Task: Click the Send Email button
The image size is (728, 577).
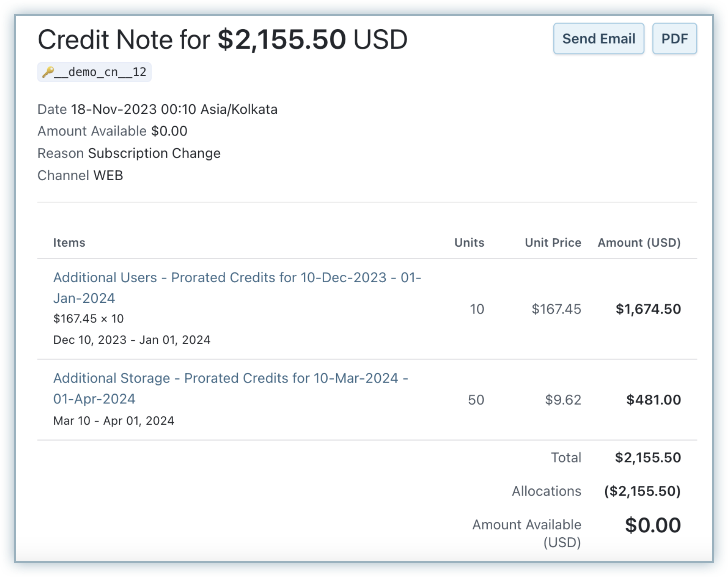Action: tap(598, 39)
